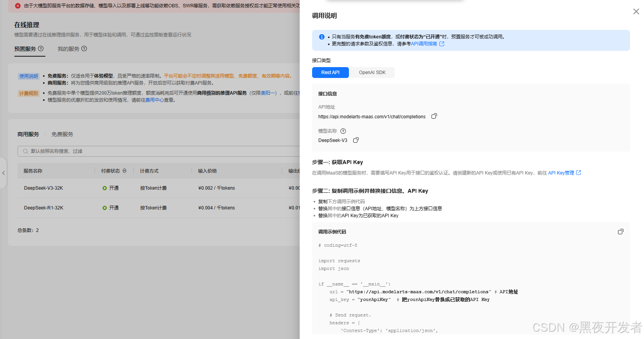Click the ¥0.002 / 千tokens price
Viewport: 644px width, 339px height.
[216, 188]
